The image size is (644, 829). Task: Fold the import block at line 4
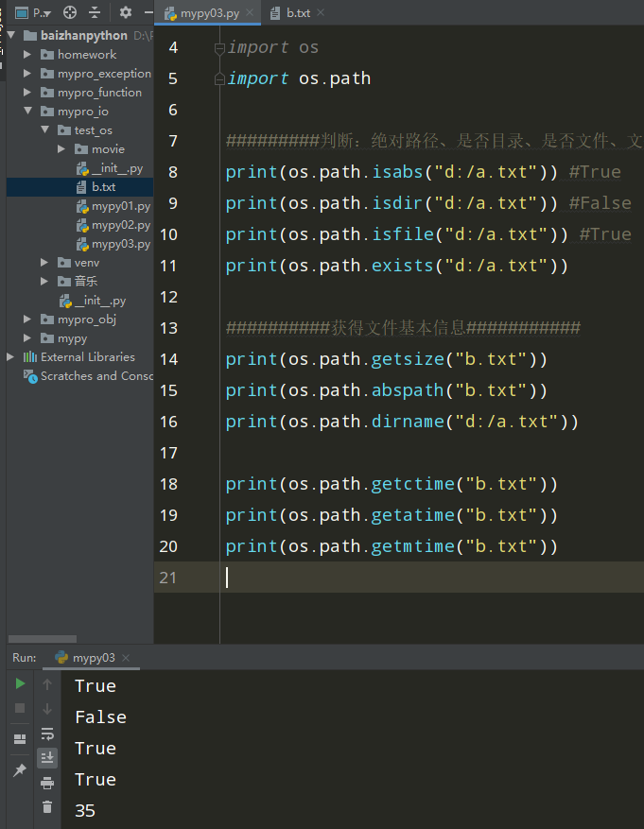[x=219, y=48]
